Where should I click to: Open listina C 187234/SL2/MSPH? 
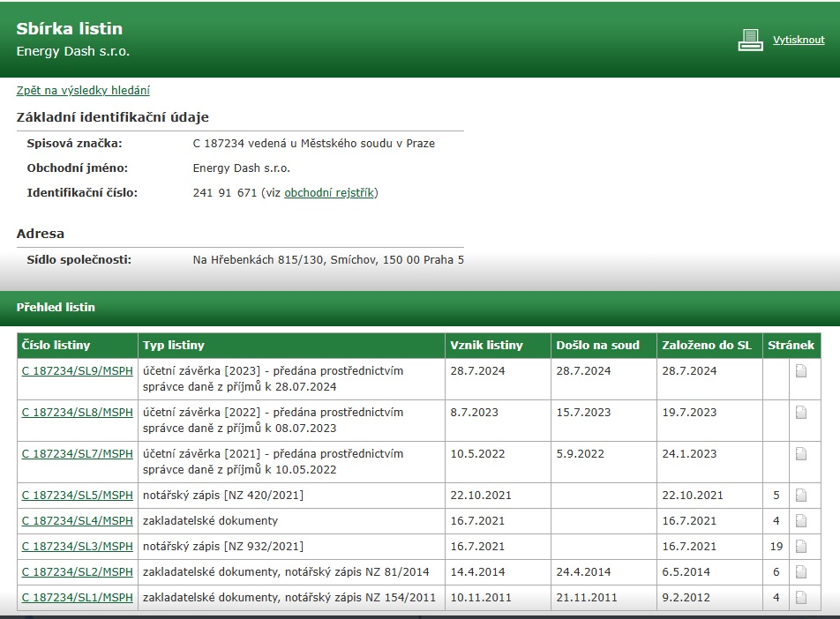point(77,572)
